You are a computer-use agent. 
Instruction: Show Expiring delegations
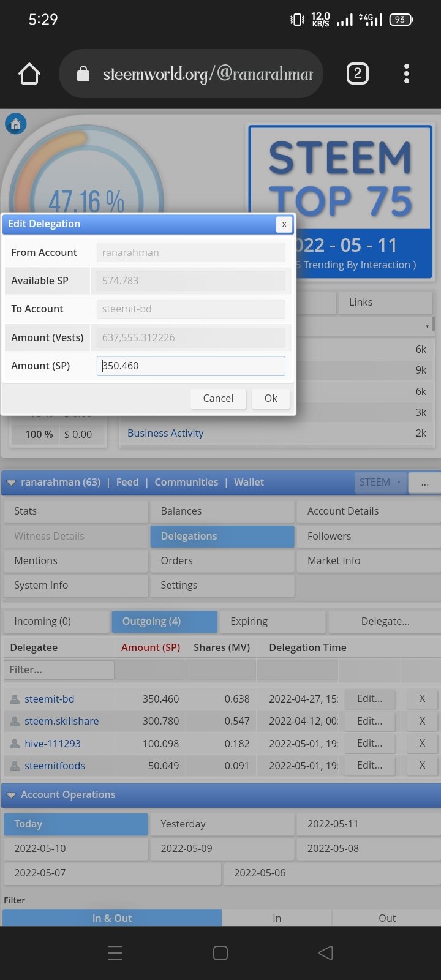coord(273,621)
